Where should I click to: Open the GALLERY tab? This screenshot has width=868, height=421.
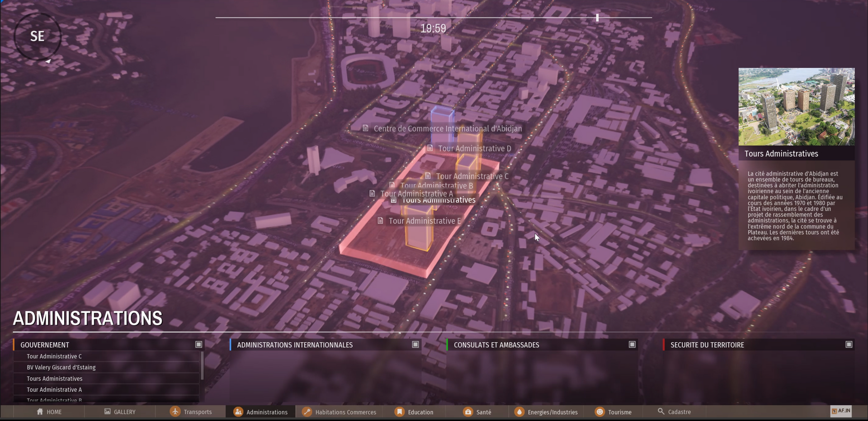point(120,412)
